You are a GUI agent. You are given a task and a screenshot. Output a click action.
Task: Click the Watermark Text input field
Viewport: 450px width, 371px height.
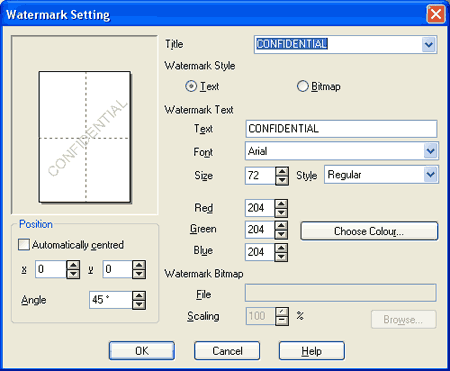tap(341, 129)
